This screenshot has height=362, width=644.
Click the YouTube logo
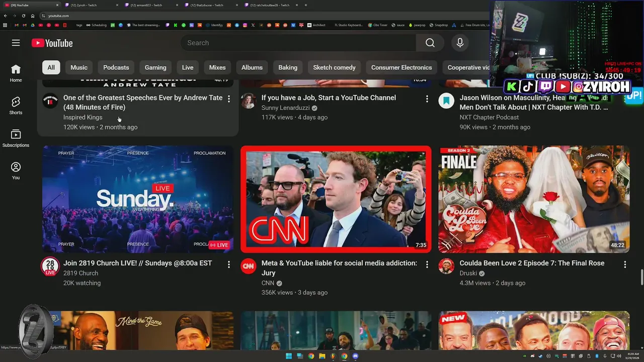pyautogui.click(x=52, y=43)
